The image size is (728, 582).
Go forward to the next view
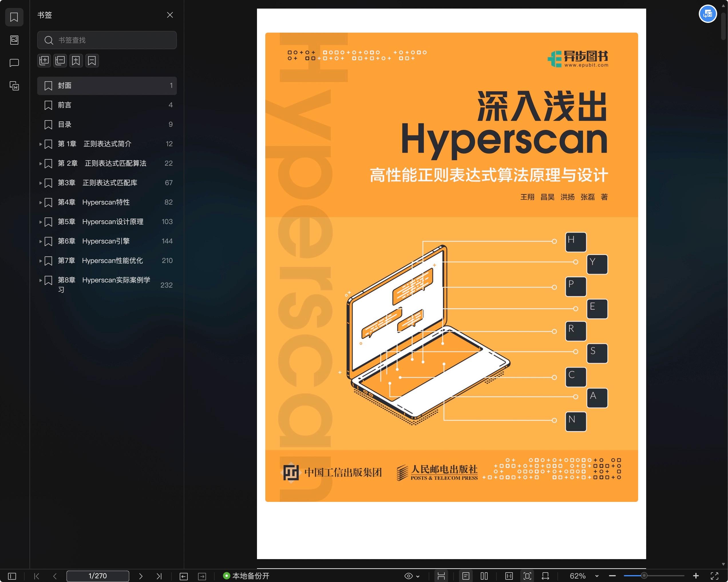(202, 576)
